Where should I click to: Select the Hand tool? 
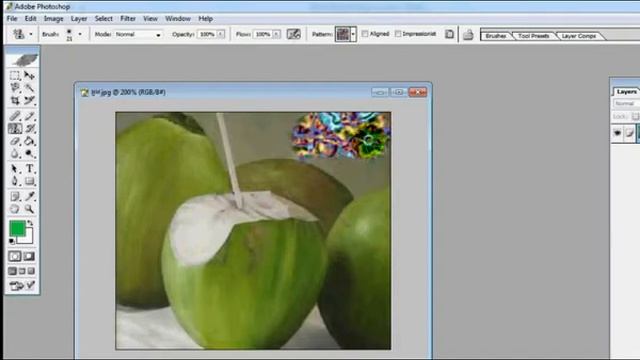[15, 209]
